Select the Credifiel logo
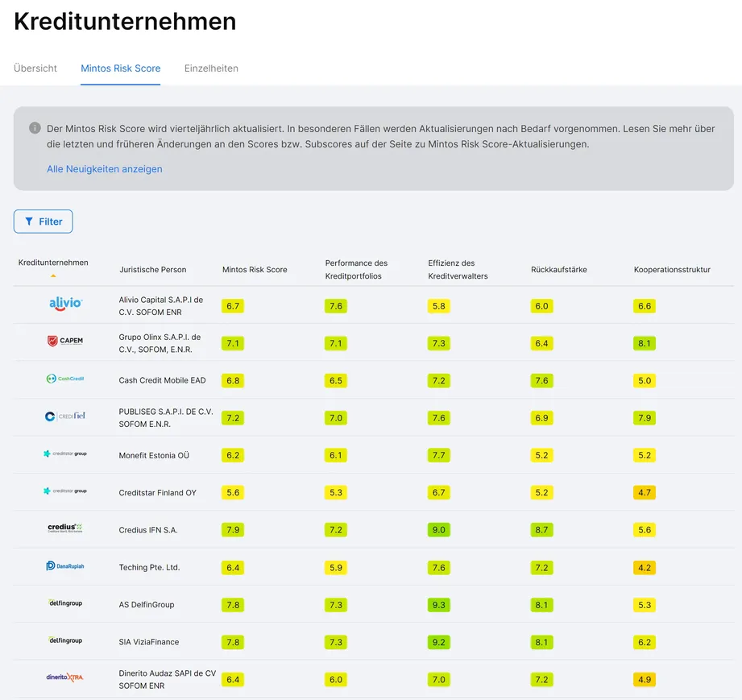The height and width of the screenshot is (700, 742). [x=65, y=416]
